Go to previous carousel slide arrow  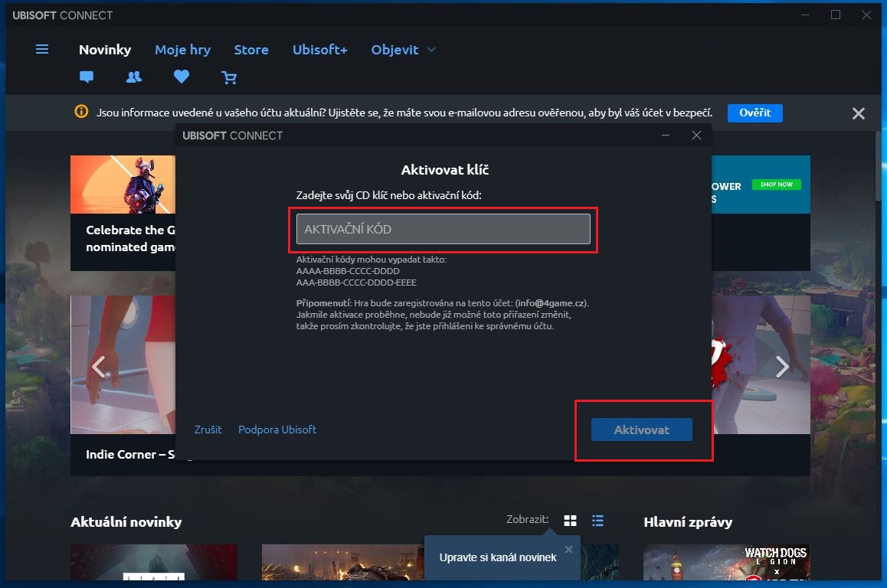pyautogui.click(x=99, y=367)
